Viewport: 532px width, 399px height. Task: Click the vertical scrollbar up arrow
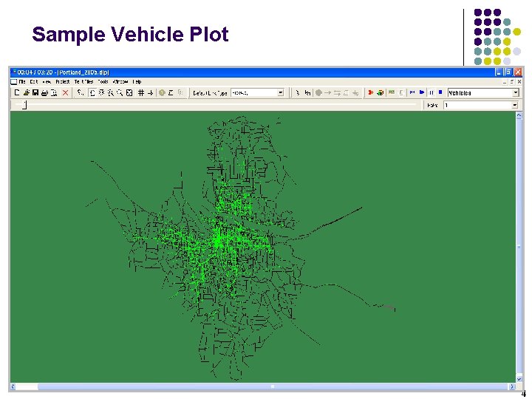(x=519, y=116)
